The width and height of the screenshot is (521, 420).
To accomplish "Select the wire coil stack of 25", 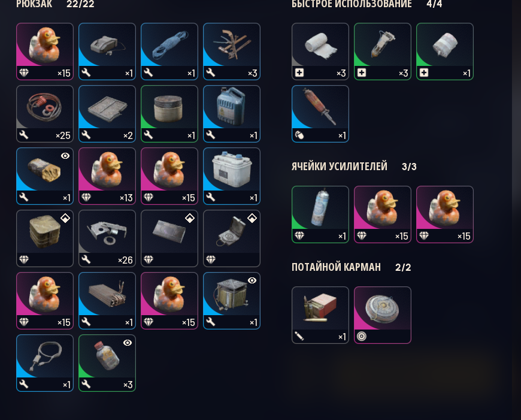I will tap(45, 114).
